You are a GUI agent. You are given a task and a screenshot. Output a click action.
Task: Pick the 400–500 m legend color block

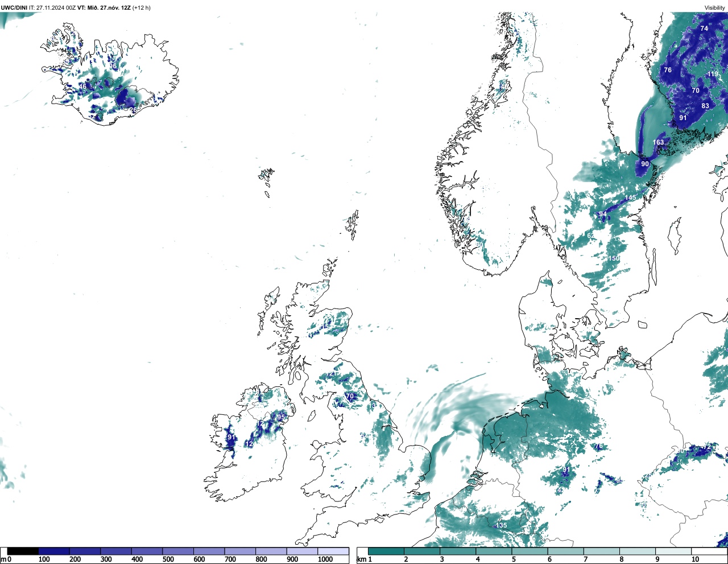147,551
